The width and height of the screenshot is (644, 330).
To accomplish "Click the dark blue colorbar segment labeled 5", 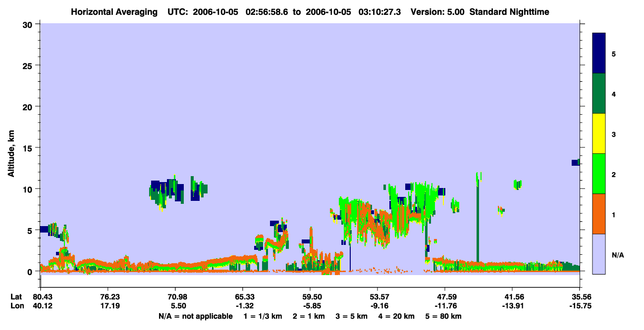I will (599, 53).
